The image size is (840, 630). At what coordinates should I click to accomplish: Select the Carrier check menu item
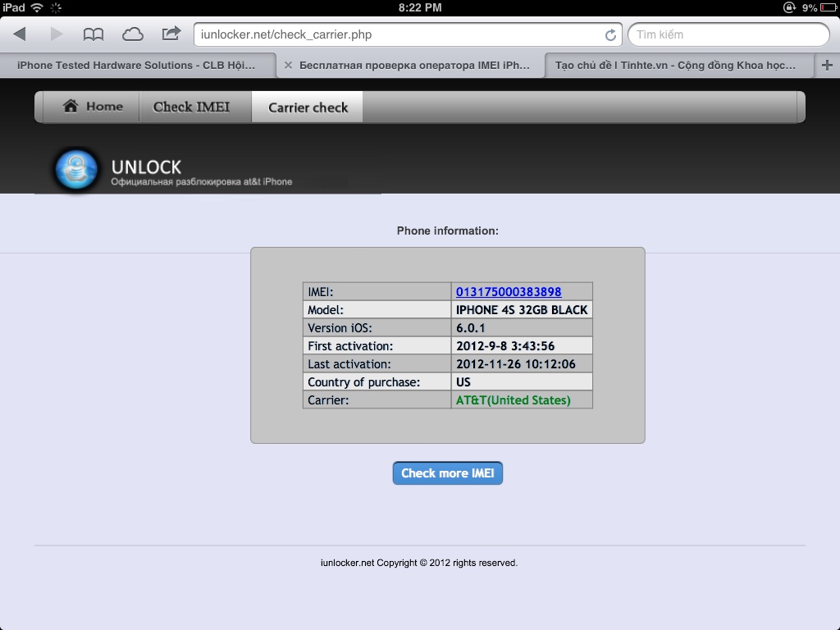[308, 107]
